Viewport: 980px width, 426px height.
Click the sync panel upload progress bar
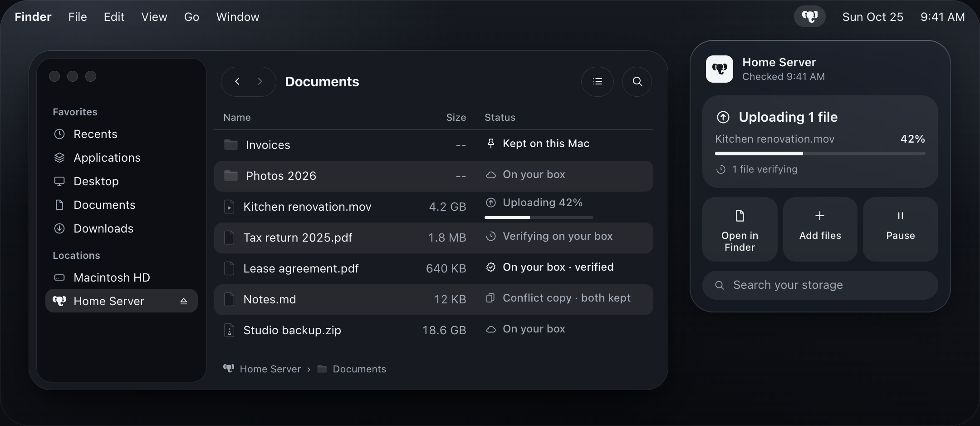point(820,154)
